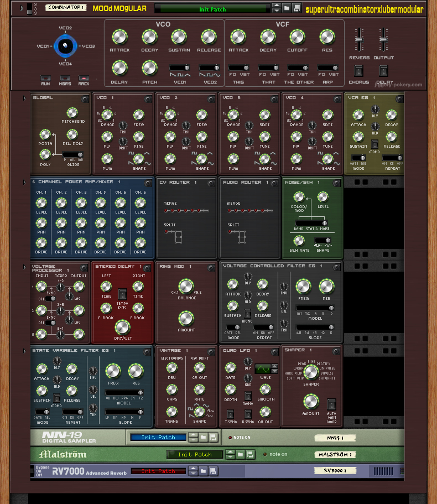This screenshot has width=437, height=504.
Task: Click the Ring Mod 1 corner button
Action: coord(211,268)
